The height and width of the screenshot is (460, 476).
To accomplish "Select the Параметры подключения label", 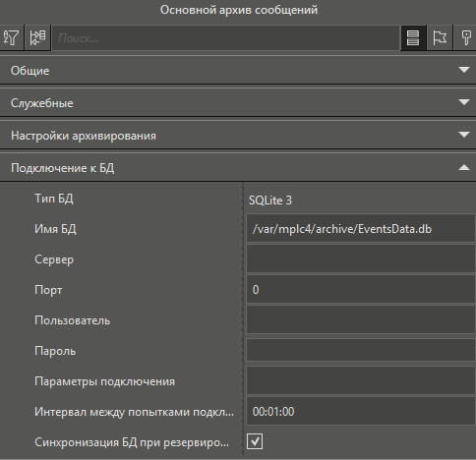I will (104, 381).
